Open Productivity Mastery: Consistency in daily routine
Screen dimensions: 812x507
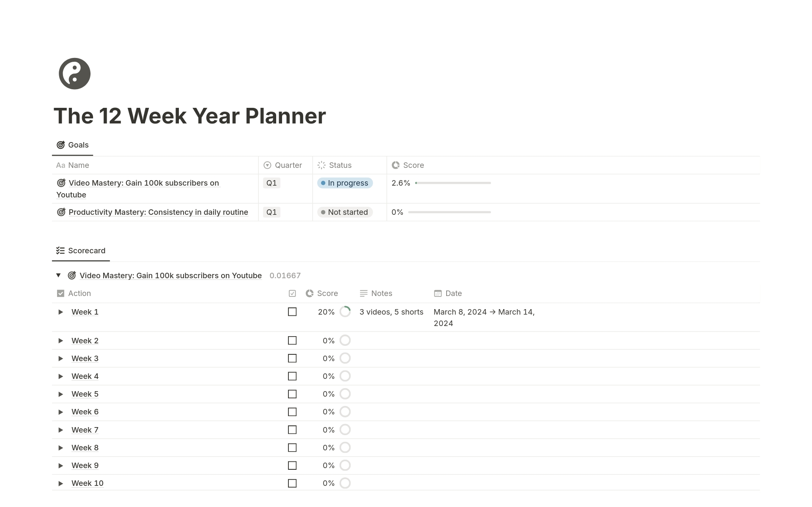(x=158, y=212)
